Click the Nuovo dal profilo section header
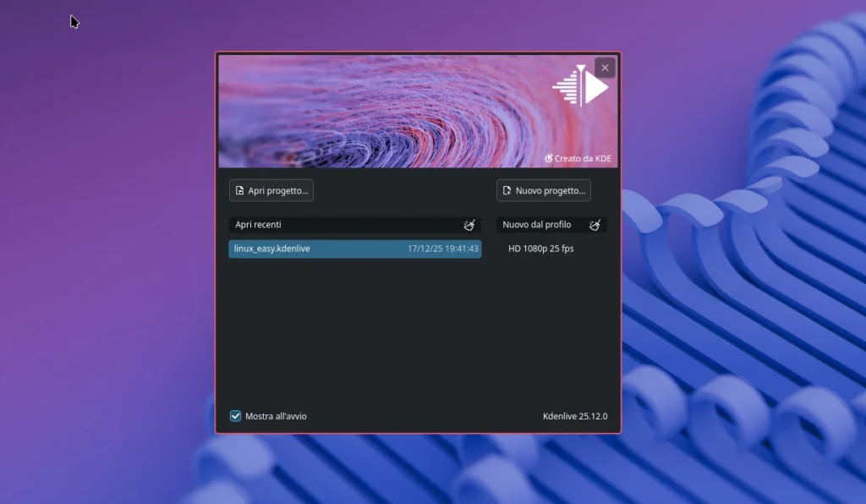Viewport: 866px width, 504px height. point(536,225)
